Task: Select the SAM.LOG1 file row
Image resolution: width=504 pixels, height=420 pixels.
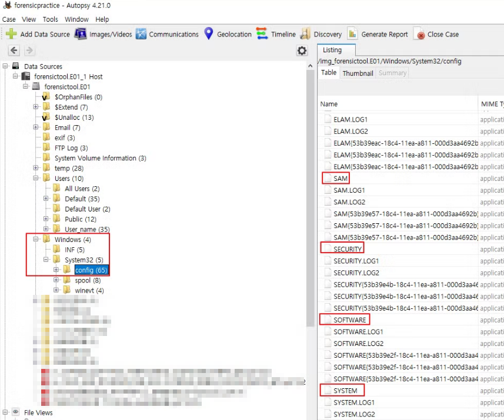Action: pyautogui.click(x=412, y=190)
